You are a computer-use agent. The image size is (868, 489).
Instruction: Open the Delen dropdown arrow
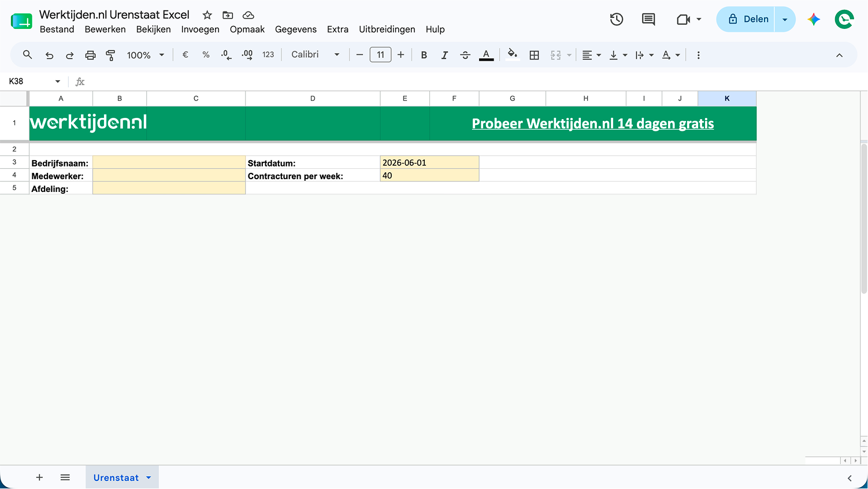785,19
